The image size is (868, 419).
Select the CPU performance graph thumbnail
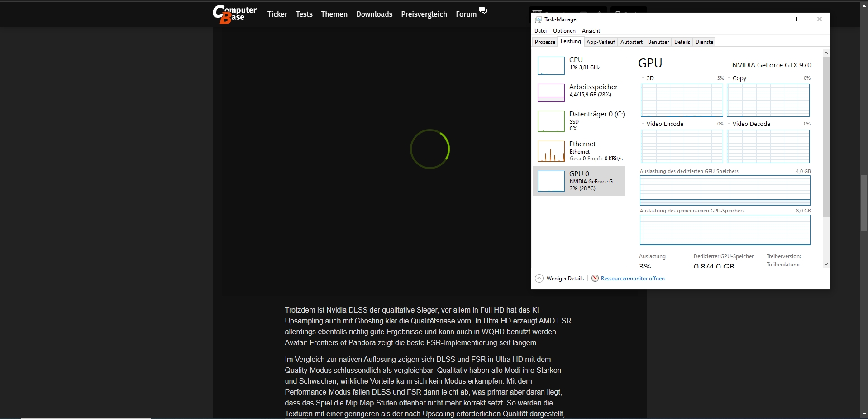pos(551,66)
